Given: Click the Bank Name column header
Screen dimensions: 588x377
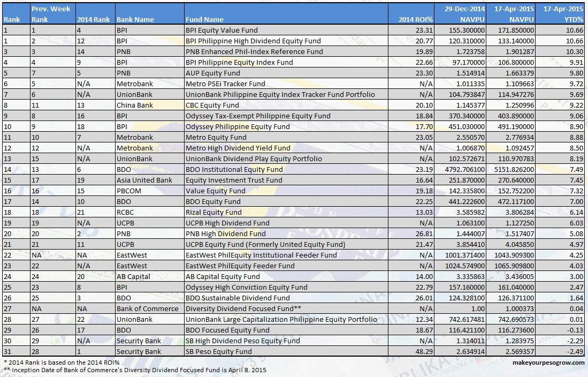Looking at the screenshot, I should (150, 14).
